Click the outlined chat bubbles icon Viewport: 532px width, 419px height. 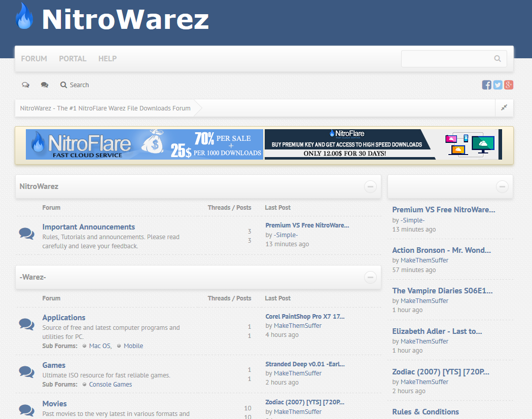[25, 85]
